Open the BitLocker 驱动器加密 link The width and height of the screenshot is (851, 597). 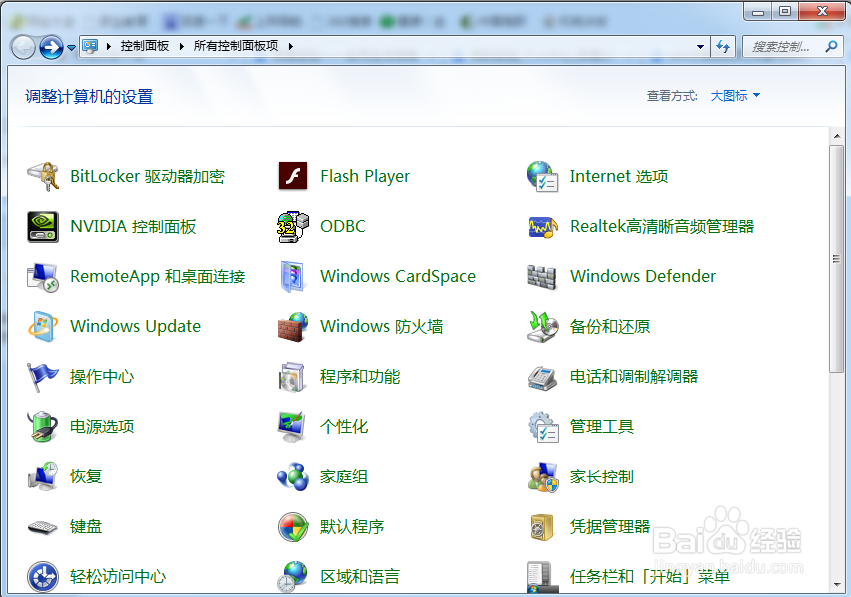[148, 176]
